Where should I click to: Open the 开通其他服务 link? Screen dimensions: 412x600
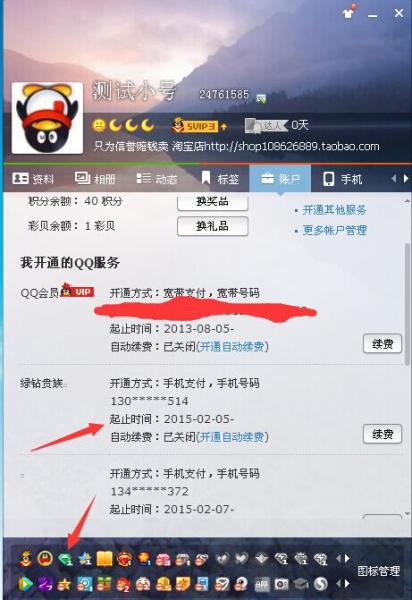(x=334, y=210)
